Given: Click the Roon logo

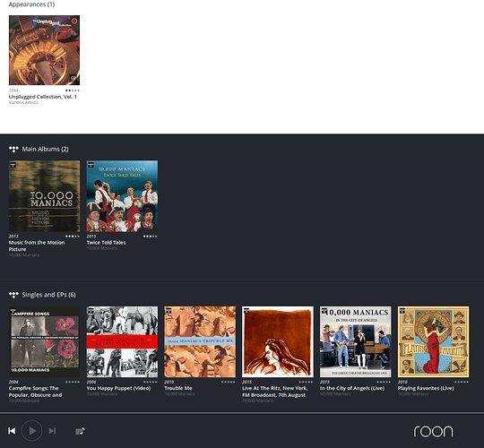Looking at the screenshot, I should point(434,431).
